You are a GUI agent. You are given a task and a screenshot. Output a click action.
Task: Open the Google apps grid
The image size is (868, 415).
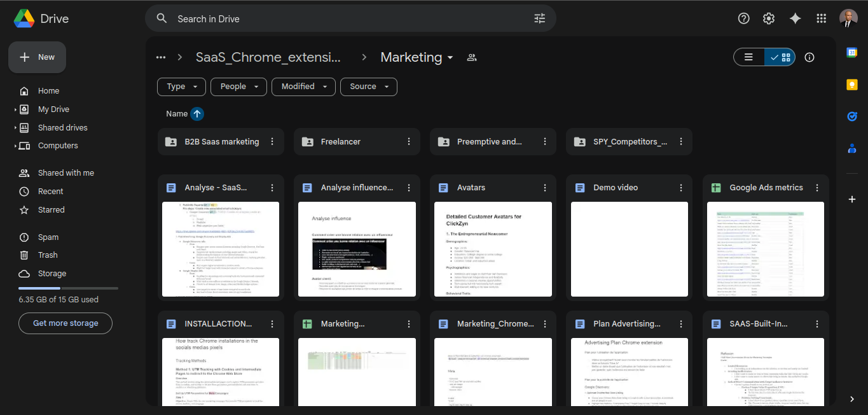click(x=821, y=18)
